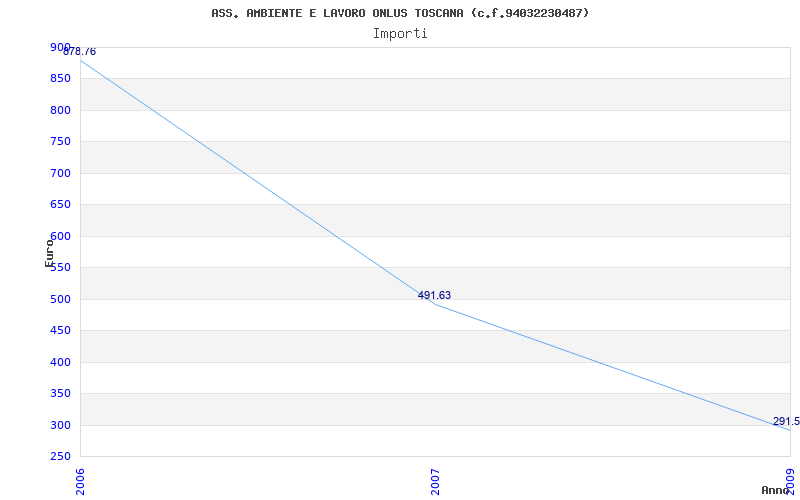Click the 750 y-axis tick label
This screenshot has height=500, width=800.
[60, 142]
